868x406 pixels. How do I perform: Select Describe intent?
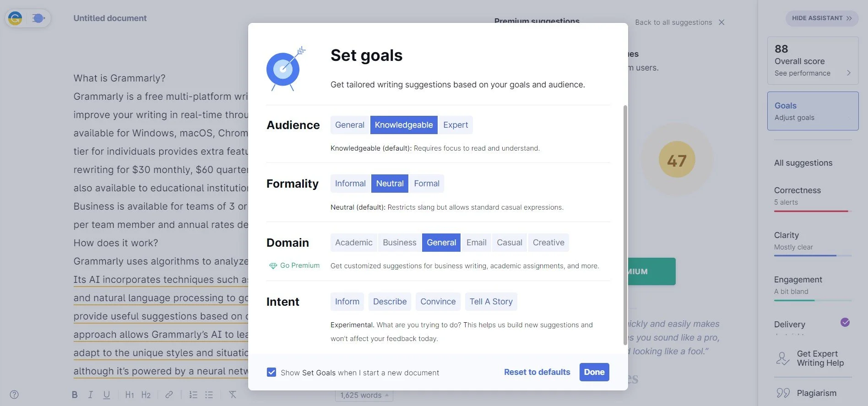pos(390,302)
